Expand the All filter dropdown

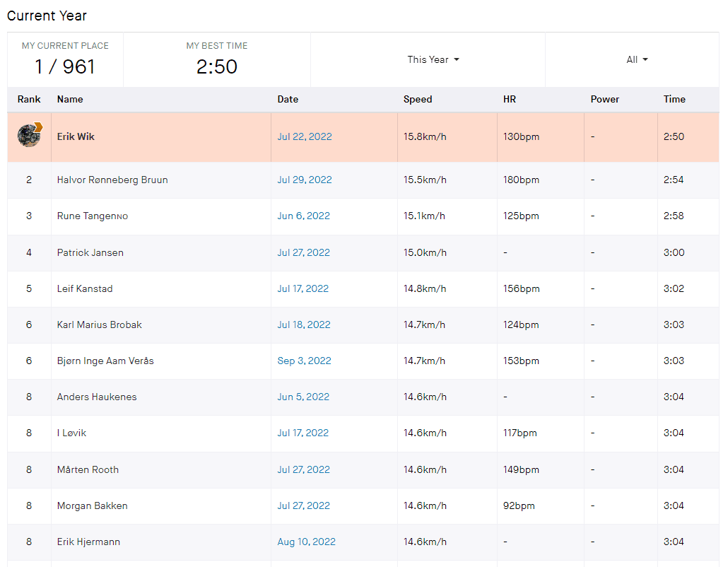(x=637, y=59)
